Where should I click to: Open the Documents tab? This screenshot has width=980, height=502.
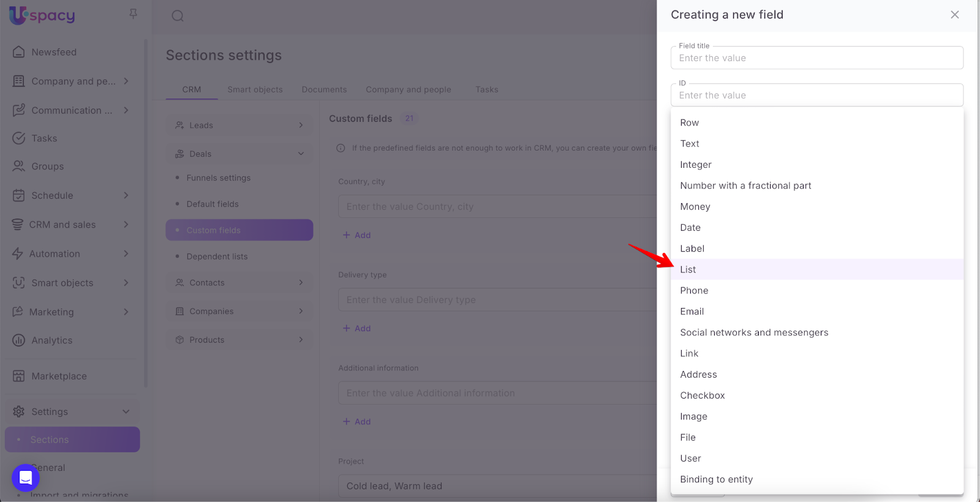(x=324, y=89)
